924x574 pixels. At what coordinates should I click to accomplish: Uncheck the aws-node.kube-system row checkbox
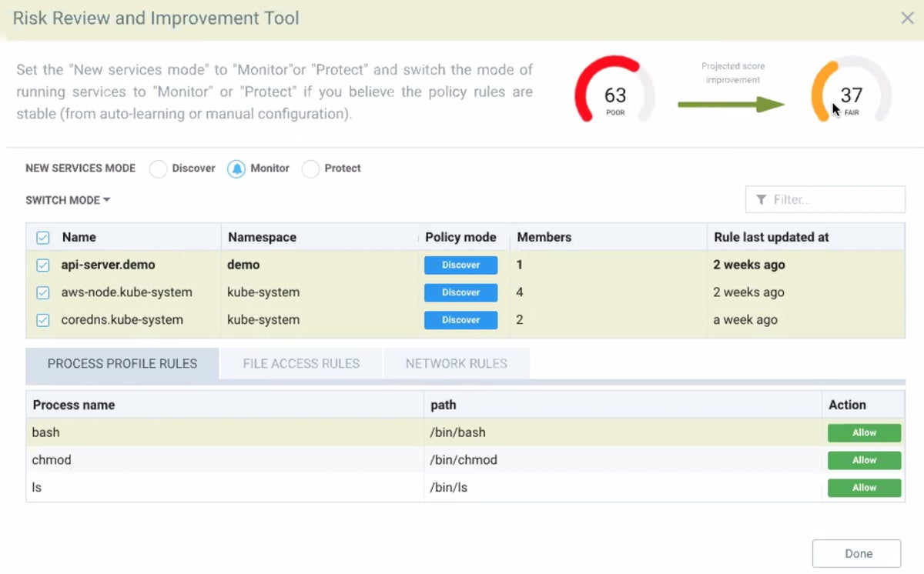[43, 292]
